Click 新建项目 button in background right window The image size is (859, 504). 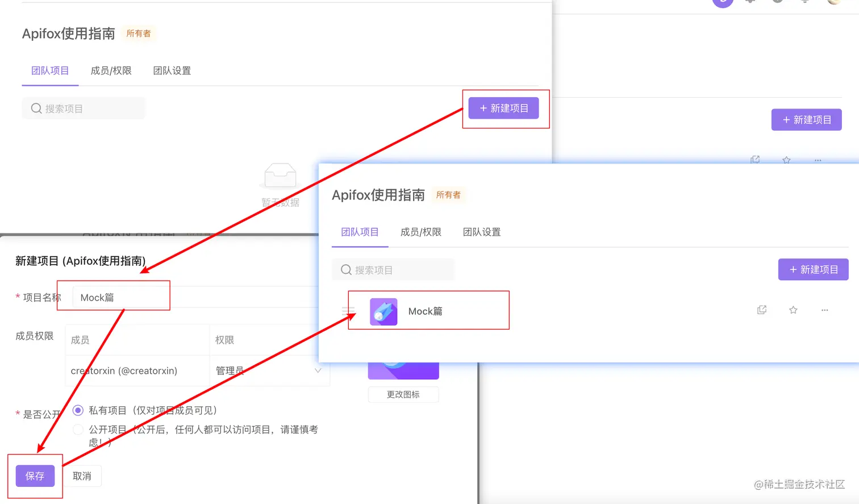point(806,120)
